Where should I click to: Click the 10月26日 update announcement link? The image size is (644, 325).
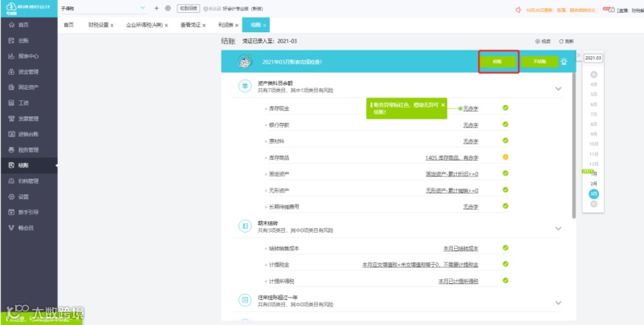click(x=560, y=10)
